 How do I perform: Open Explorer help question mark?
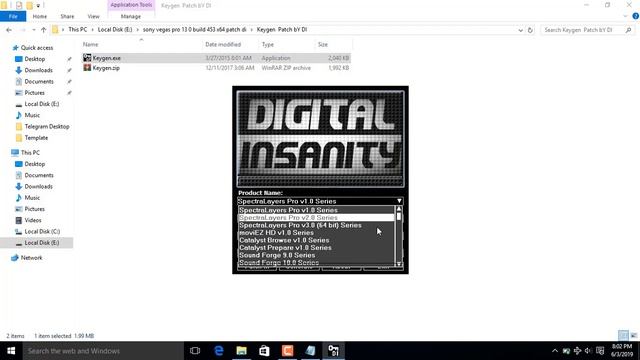pyautogui.click(x=636, y=16)
